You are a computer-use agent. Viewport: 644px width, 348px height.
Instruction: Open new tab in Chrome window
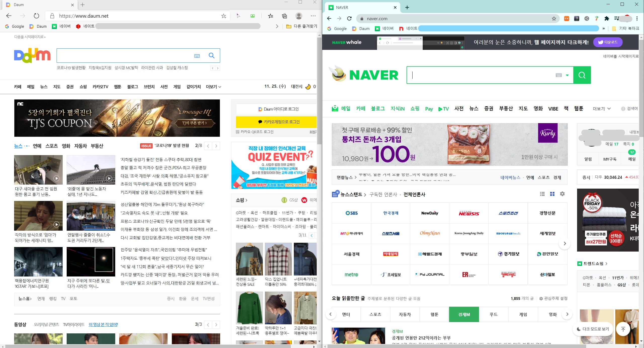tap(407, 8)
